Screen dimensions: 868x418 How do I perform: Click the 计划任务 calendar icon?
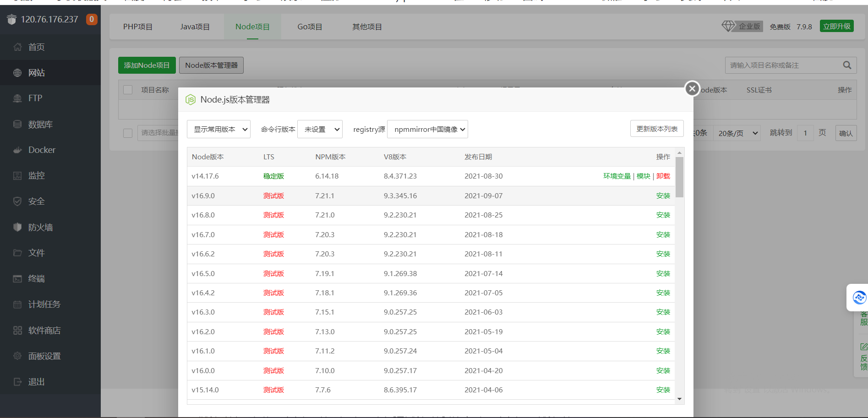tap(17, 304)
